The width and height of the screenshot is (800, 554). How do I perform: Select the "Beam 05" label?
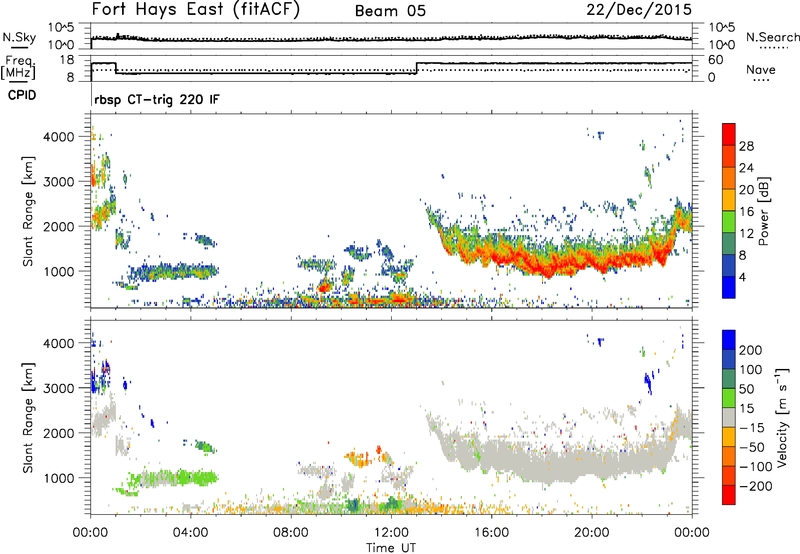point(390,11)
